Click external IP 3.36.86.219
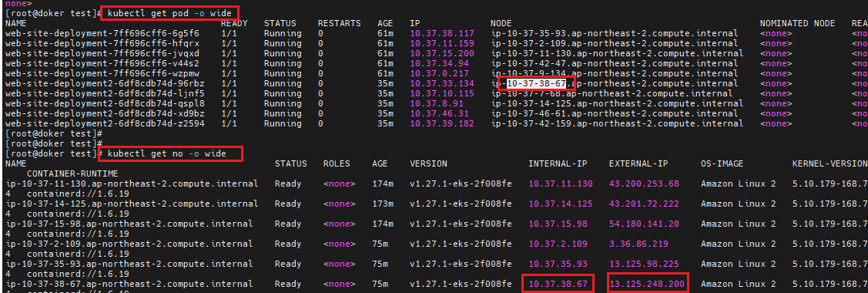This screenshot has height=293, width=868. [638, 244]
